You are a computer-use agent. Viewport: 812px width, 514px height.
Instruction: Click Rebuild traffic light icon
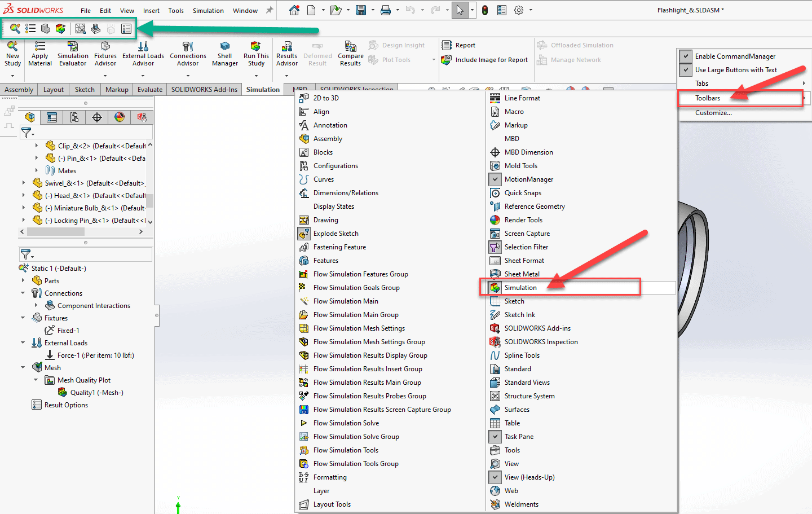(485, 10)
